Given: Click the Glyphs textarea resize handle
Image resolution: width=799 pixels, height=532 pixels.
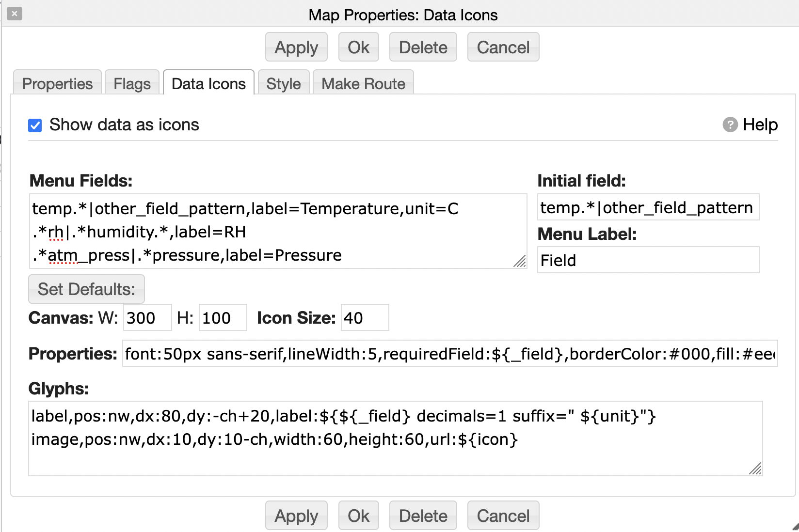Looking at the screenshot, I should [x=755, y=469].
